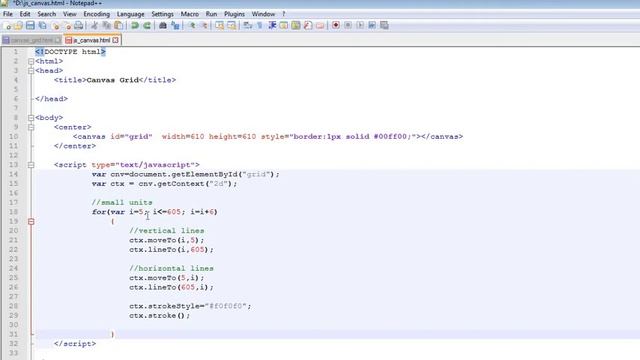Toggle word wrap in the toolbar
The height and width of the screenshot is (360, 640).
(x=247, y=26)
